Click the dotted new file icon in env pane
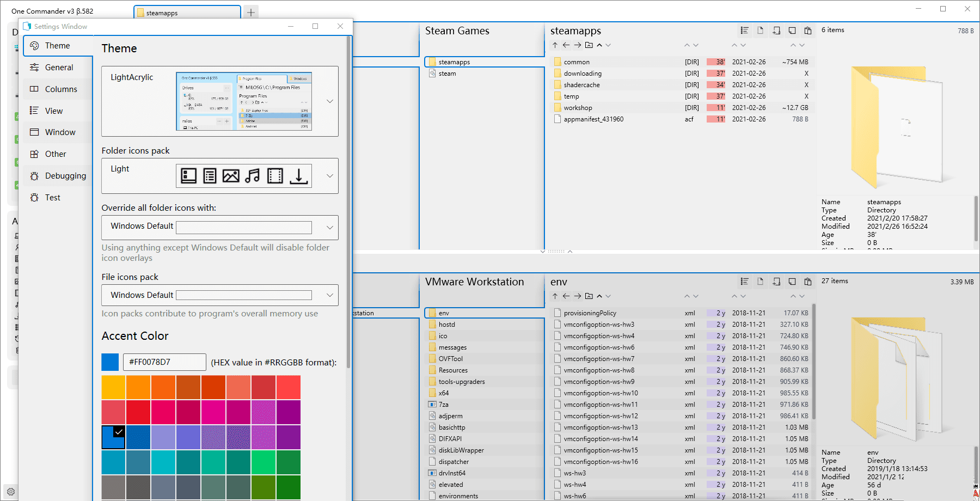Image resolution: width=980 pixels, height=501 pixels. [x=760, y=282]
